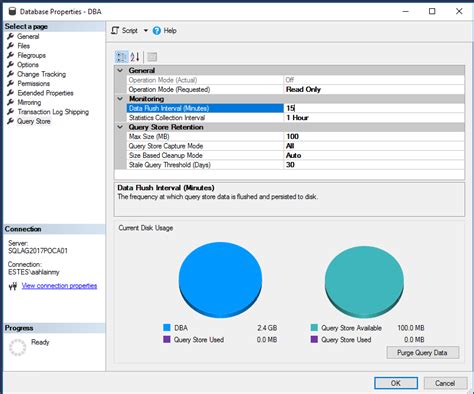This screenshot has height=394, width=474.
Task: Click the blue DBA legend swatch
Action: tap(167, 328)
